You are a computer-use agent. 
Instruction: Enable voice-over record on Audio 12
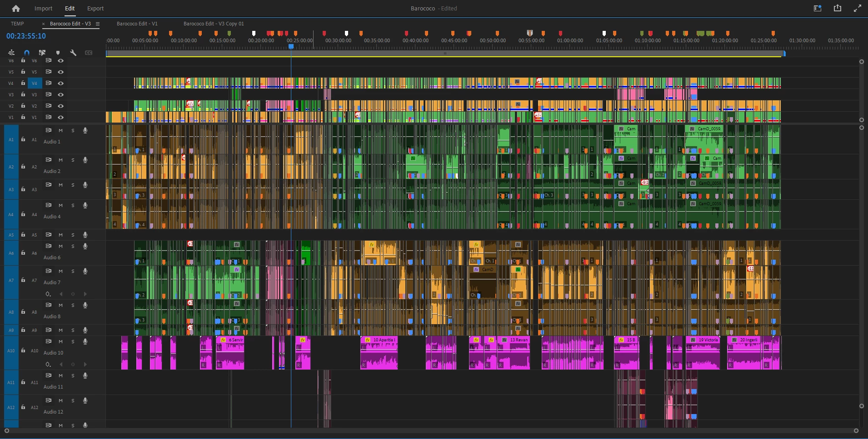(x=85, y=400)
